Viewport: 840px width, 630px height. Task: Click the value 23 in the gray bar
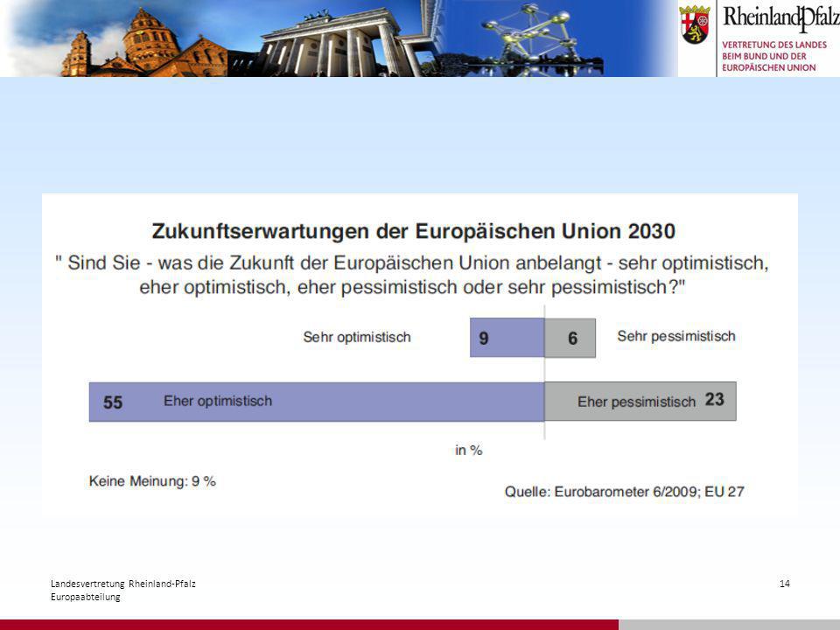tap(714, 400)
